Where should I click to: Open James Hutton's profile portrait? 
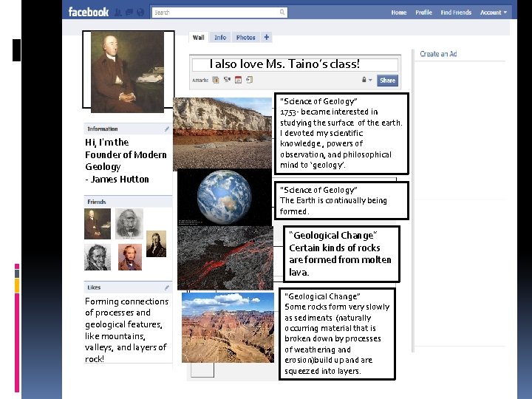(128, 72)
